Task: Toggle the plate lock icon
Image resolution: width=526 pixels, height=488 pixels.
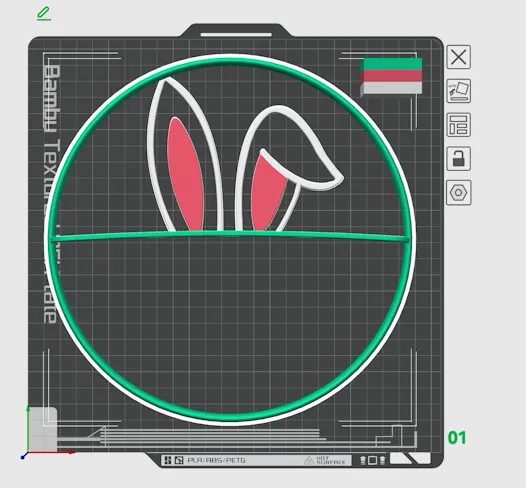Action: [x=459, y=159]
